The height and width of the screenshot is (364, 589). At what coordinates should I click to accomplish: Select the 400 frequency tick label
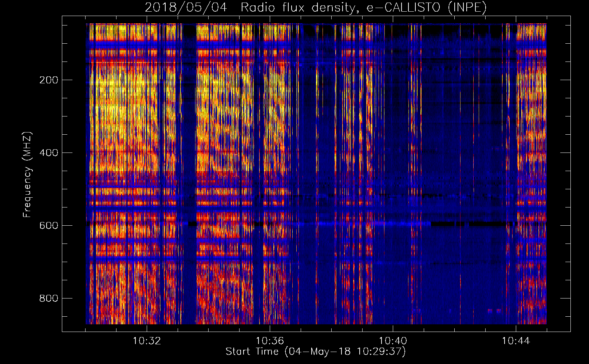49,153
